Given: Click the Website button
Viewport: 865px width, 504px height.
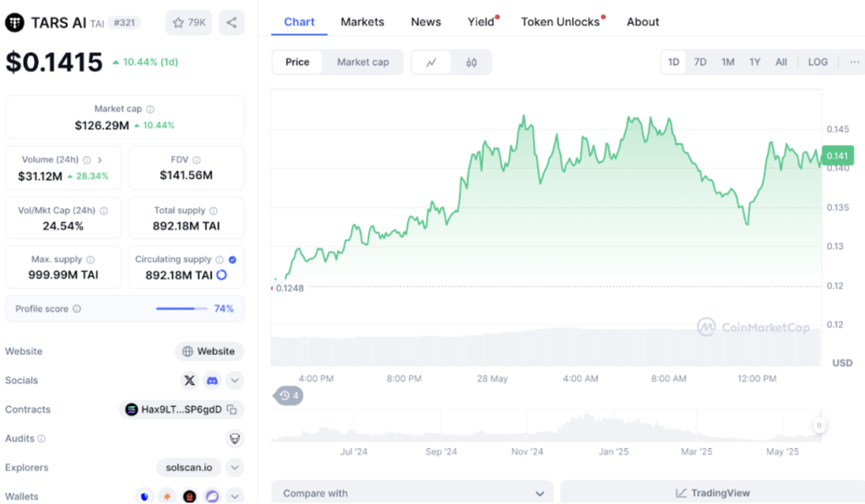Looking at the screenshot, I should click(x=209, y=351).
